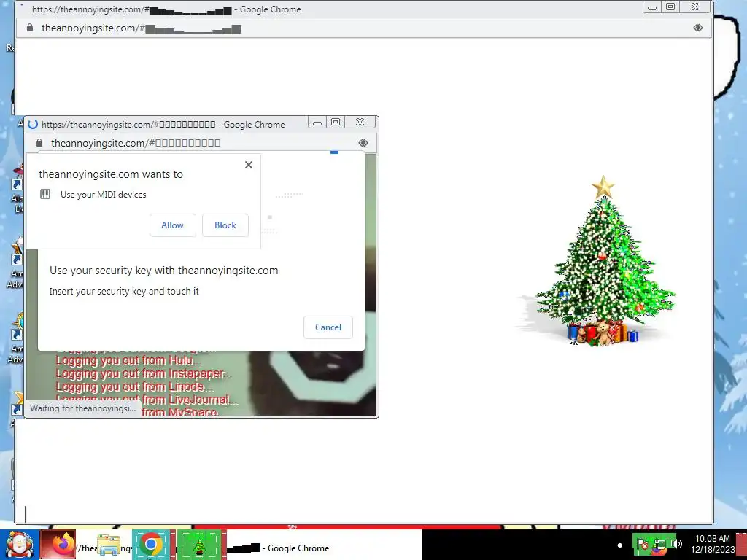
Task: Click 'Insert your security key and touch it'
Action: 124,291
